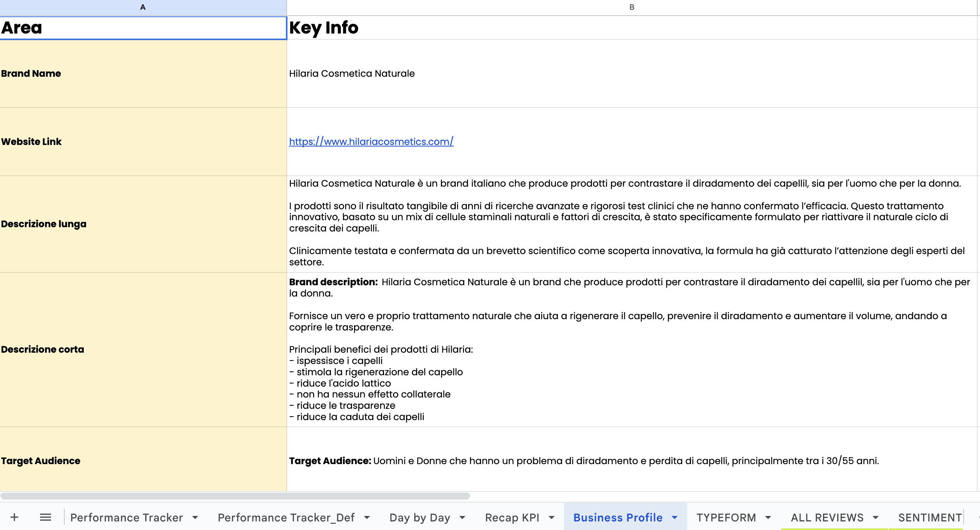Image resolution: width=980 pixels, height=530 pixels.
Task: Click the Target Audience label cell
Action: click(143, 459)
